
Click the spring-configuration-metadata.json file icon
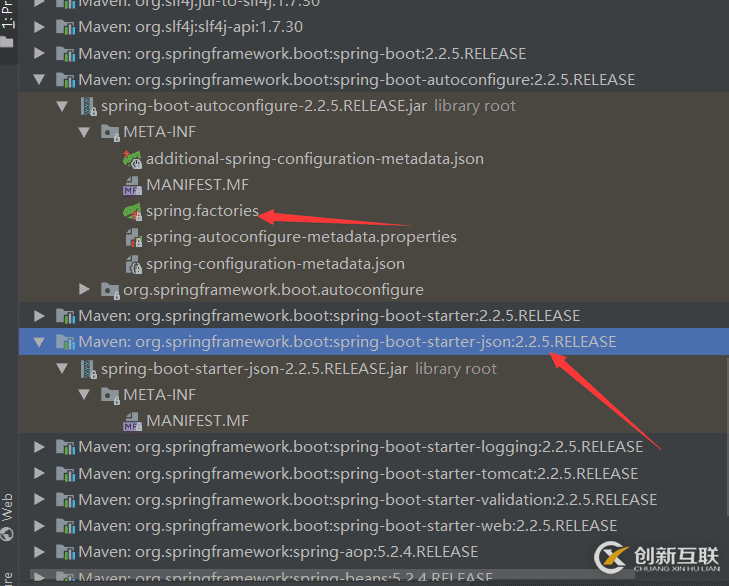(133, 264)
